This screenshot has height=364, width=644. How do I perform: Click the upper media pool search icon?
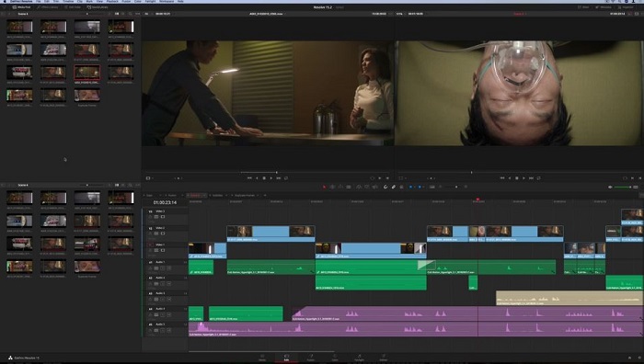[x=130, y=14]
